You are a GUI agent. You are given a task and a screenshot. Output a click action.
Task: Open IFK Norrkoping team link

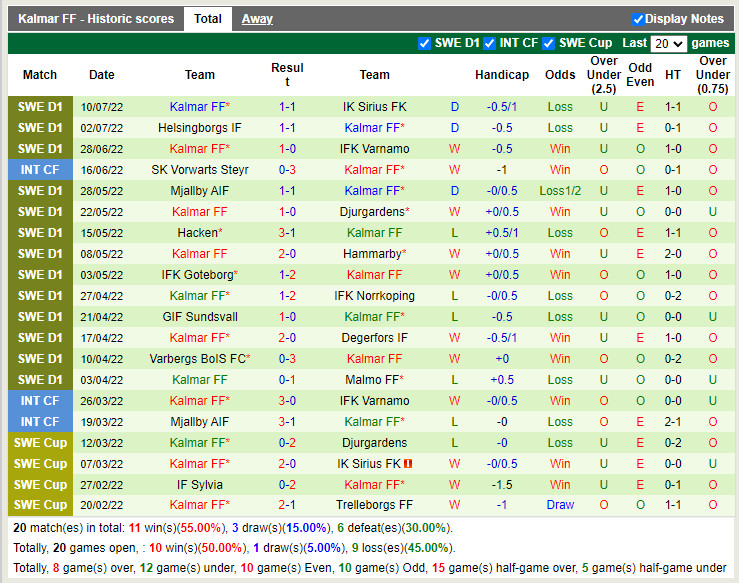pos(374,296)
